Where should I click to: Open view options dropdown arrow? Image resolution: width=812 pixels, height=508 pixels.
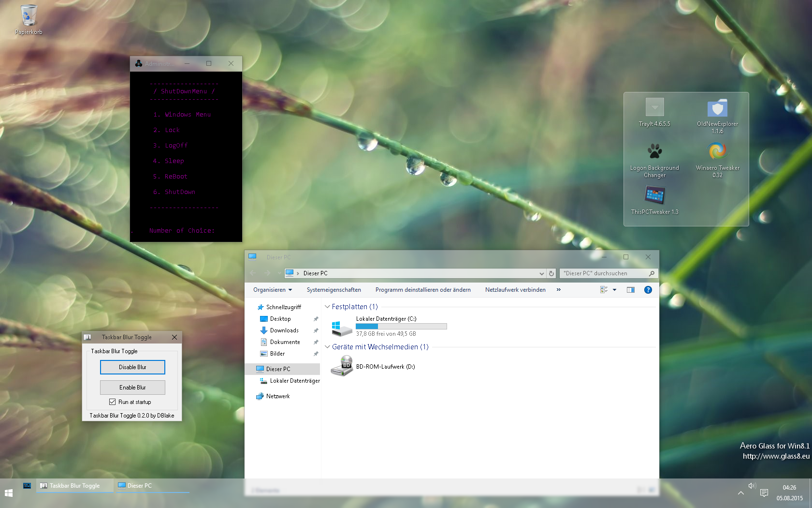tap(614, 290)
